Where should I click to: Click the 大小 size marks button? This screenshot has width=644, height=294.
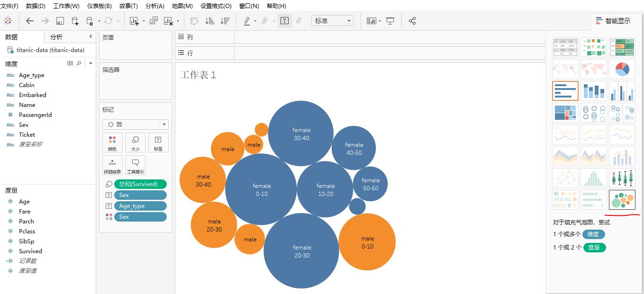coord(136,143)
